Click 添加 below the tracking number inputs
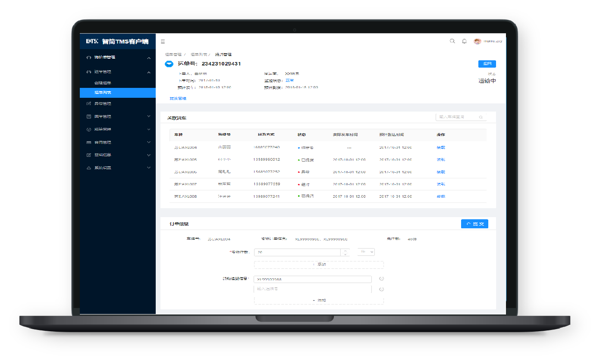The width and height of the screenshot is (600, 364). point(319,300)
